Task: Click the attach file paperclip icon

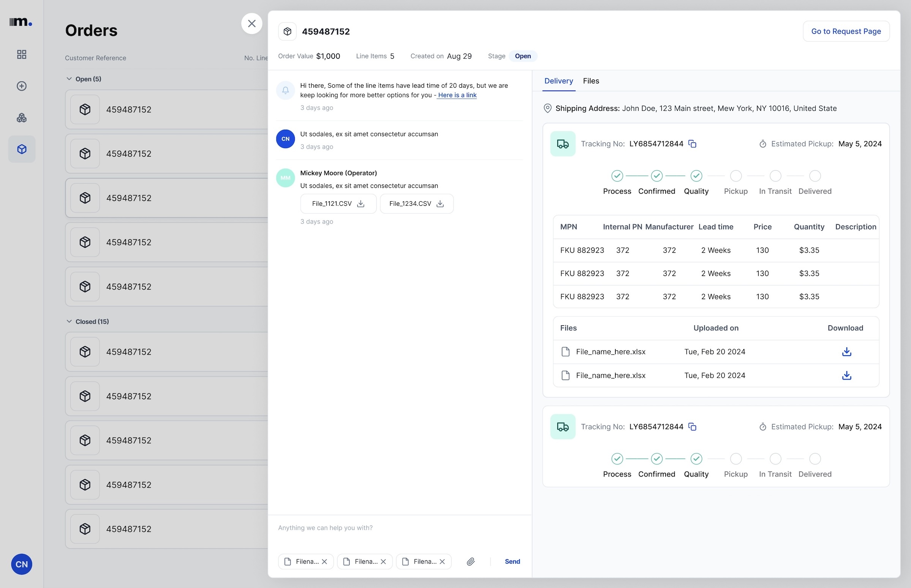Action: point(471,561)
